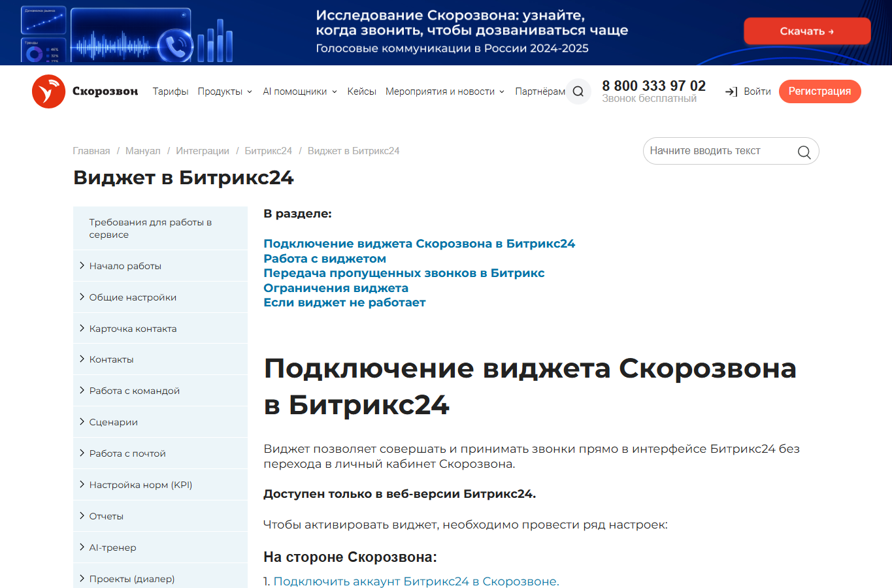Click the Скачать banner button

pyautogui.click(x=807, y=31)
